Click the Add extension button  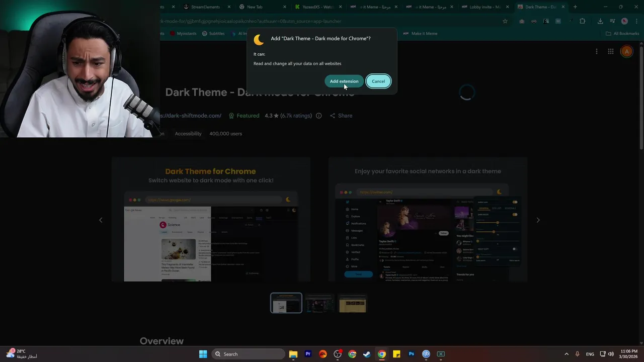point(344,81)
